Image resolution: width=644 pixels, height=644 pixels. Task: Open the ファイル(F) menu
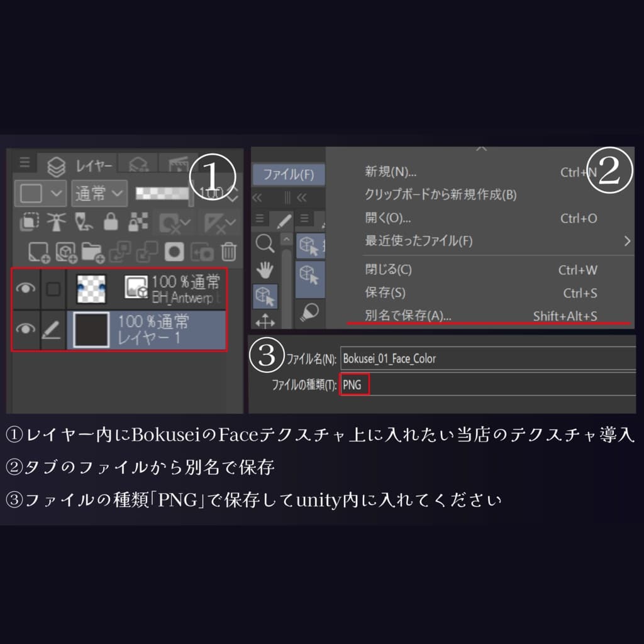coord(289,175)
